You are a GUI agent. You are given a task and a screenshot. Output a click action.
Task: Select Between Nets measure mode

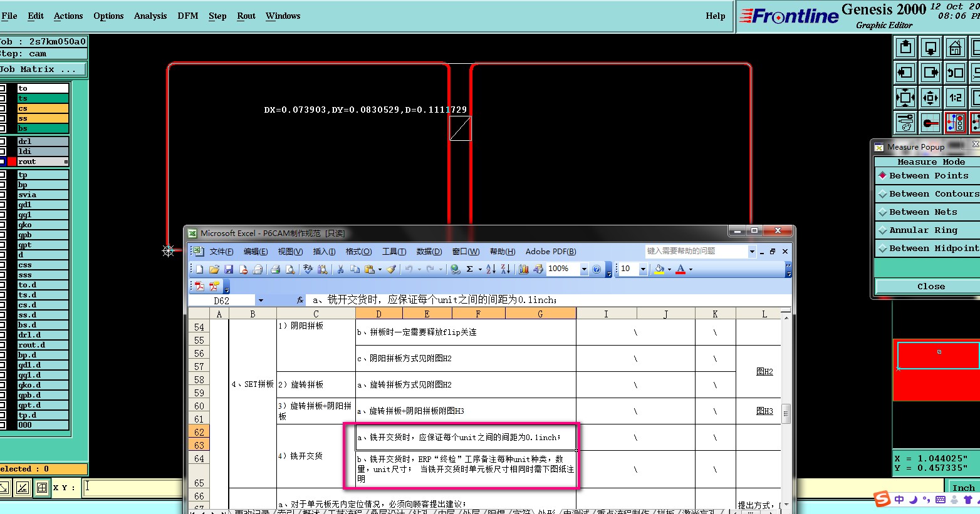coord(927,212)
